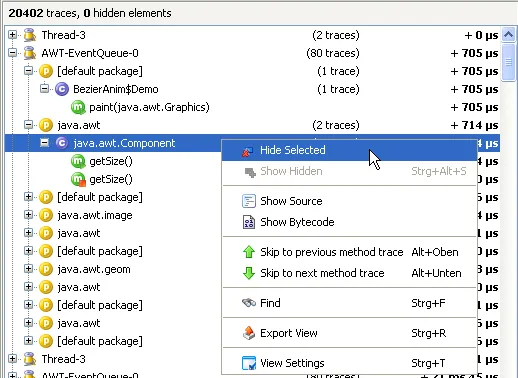Click the thread icon beside AWT-EventQueue-0 with 80 traces
The height and width of the screenshot is (378, 518).
coord(30,53)
